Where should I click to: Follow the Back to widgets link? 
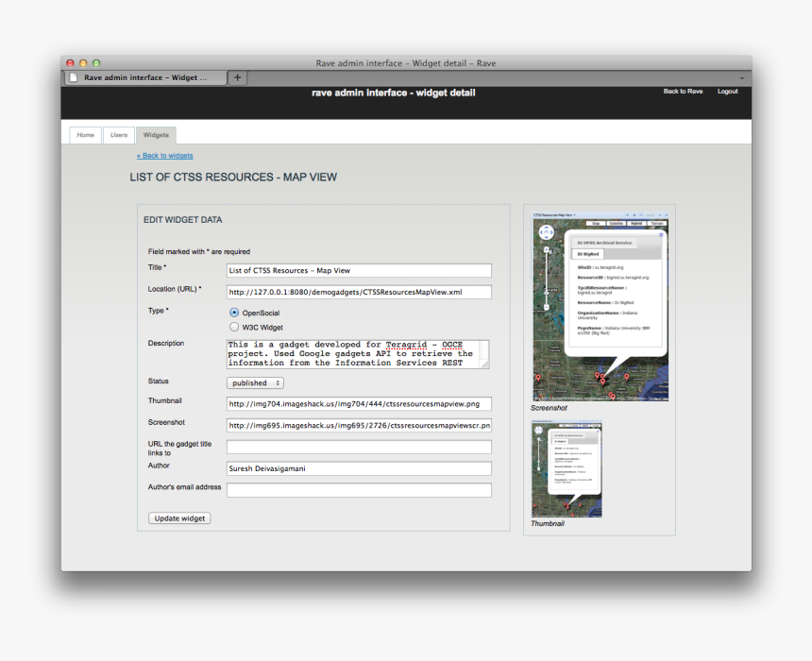(x=164, y=156)
